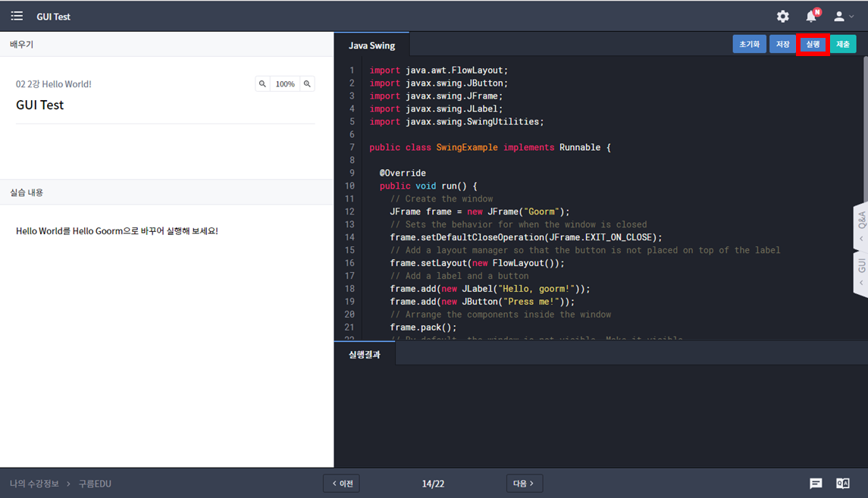Click the GUI Test lesson title
The image size is (868, 498).
[40, 105]
